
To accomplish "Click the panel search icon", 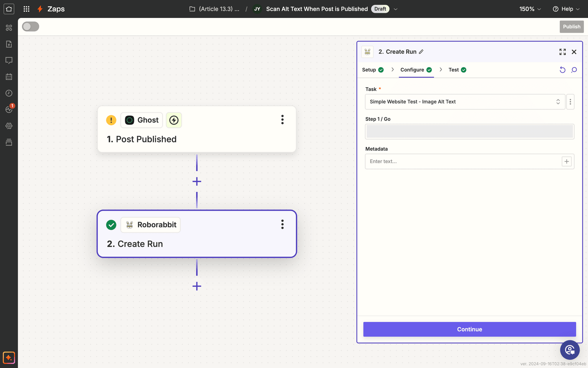I will tap(574, 70).
